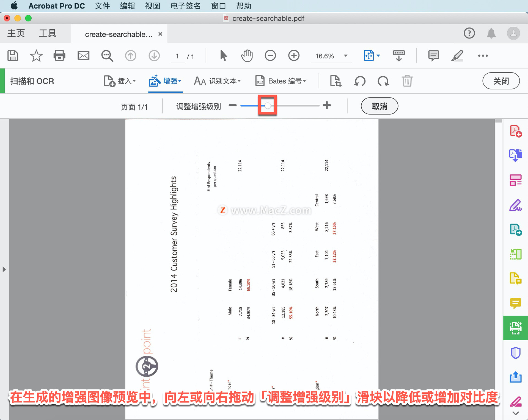Open the 16.6% zoom level dropdown
Screen dimensions: 528x420
pyautogui.click(x=346, y=56)
